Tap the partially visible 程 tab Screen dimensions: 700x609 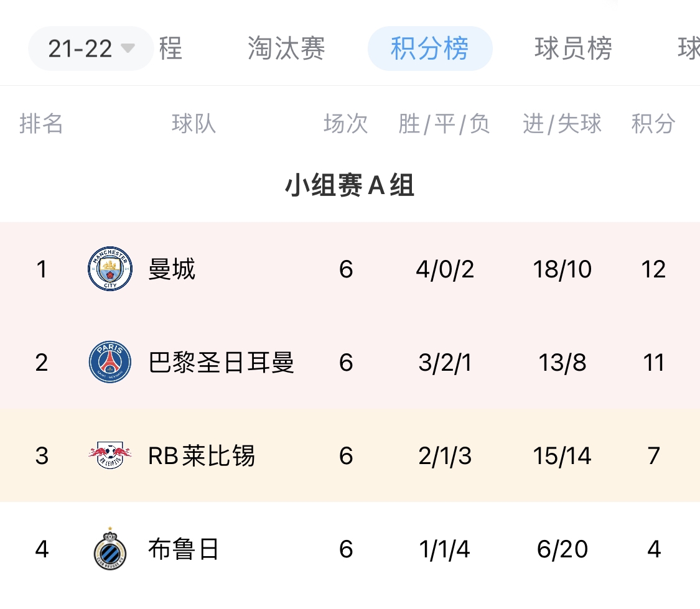point(171,48)
